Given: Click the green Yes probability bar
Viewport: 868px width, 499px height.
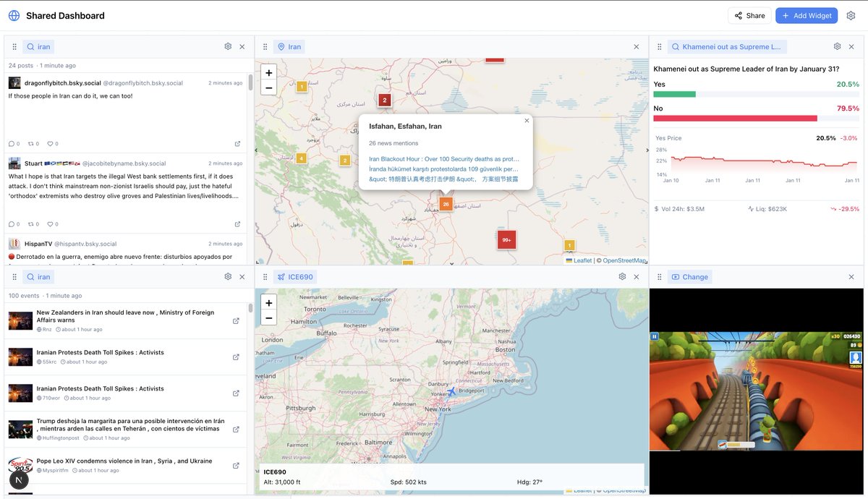Looking at the screenshot, I should (x=674, y=94).
